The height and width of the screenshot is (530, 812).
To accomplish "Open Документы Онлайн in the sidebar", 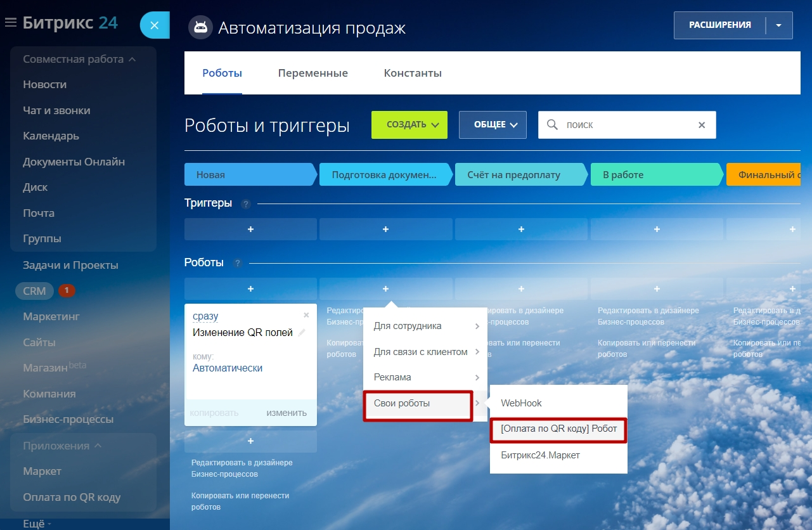I will (74, 162).
